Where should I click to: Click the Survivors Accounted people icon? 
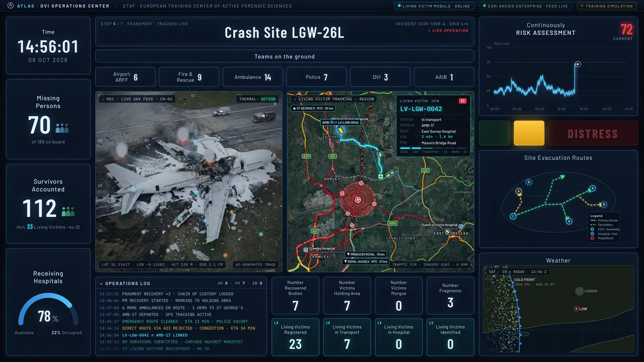68,211
